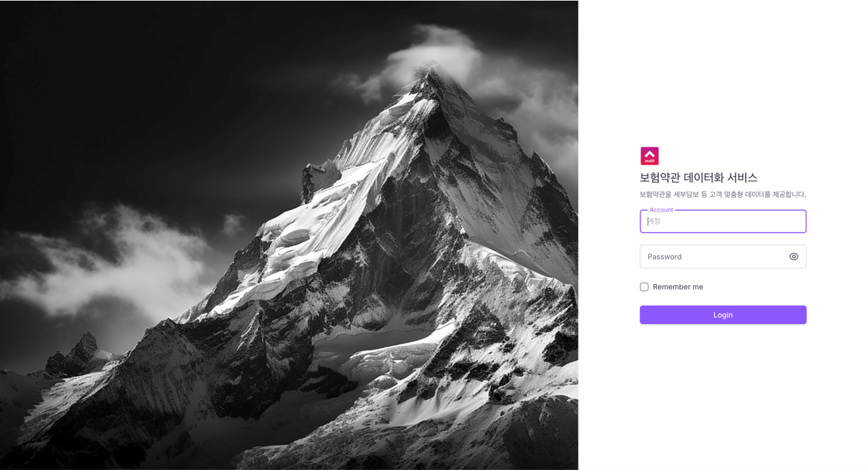Click the white chevron inside the audit logo
The image size is (868, 470).
pos(649,153)
